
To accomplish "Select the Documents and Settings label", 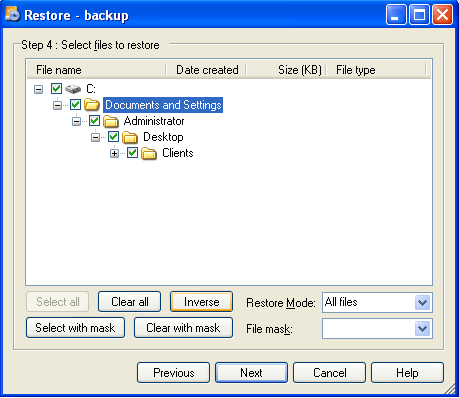I will (x=163, y=105).
